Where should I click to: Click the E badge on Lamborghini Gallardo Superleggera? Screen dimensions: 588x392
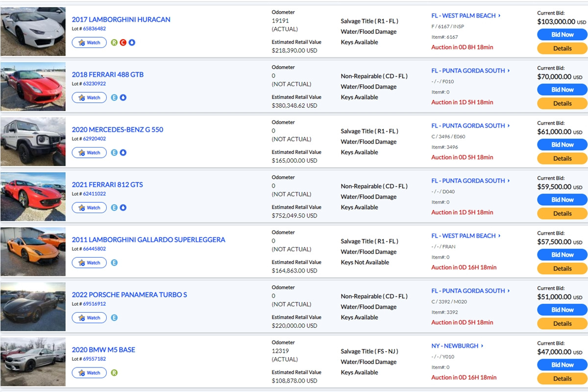pos(114,263)
